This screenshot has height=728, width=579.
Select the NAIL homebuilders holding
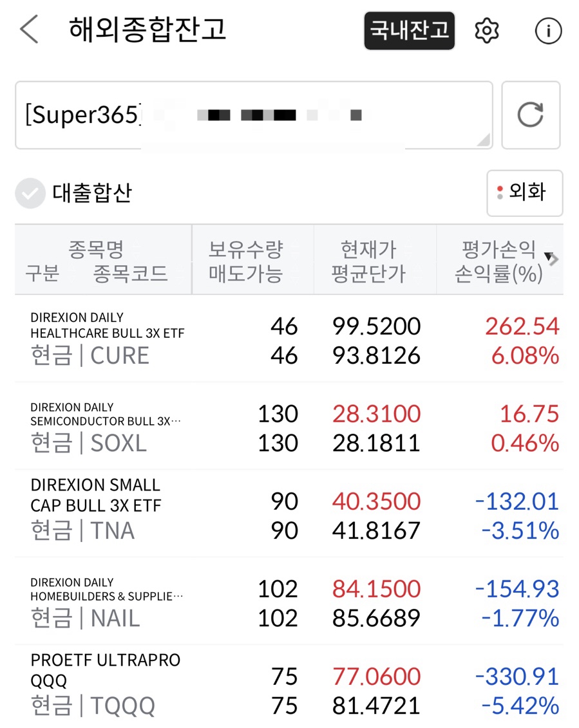click(289, 601)
